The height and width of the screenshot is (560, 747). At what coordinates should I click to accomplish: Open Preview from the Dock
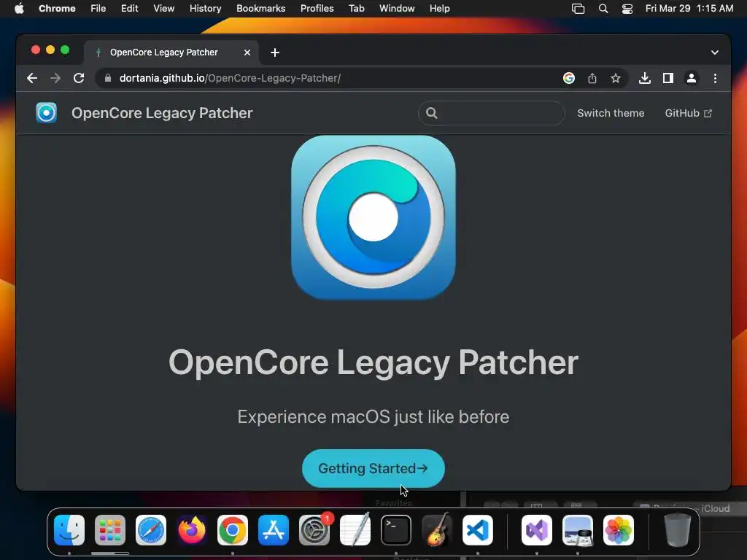coord(578,530)
